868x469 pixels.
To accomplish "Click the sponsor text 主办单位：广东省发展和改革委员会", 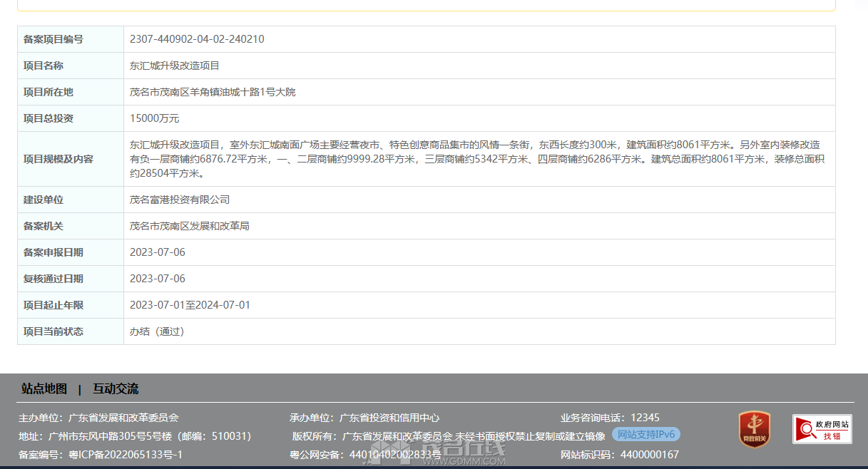I will click(98, 418).
